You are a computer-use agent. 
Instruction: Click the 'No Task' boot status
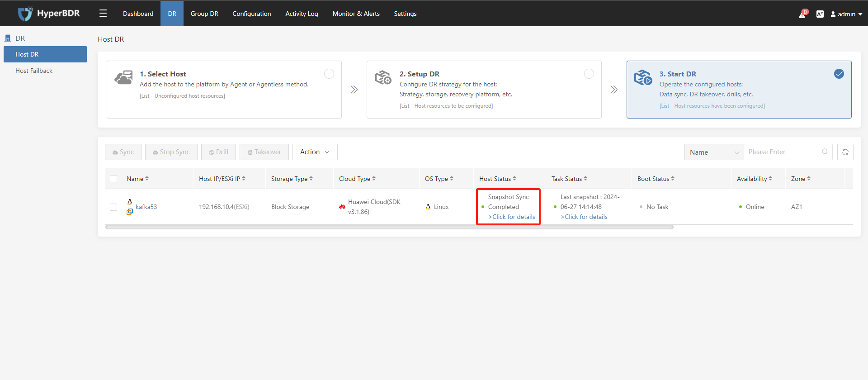point(657,207)
